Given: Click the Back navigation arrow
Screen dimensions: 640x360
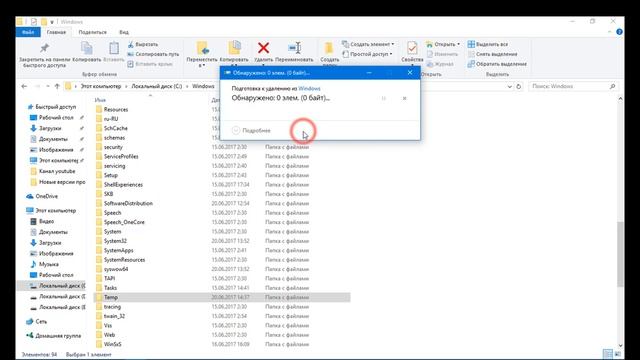Looking at the screenshot, I should pyautogui.click(x=24, y=86).
